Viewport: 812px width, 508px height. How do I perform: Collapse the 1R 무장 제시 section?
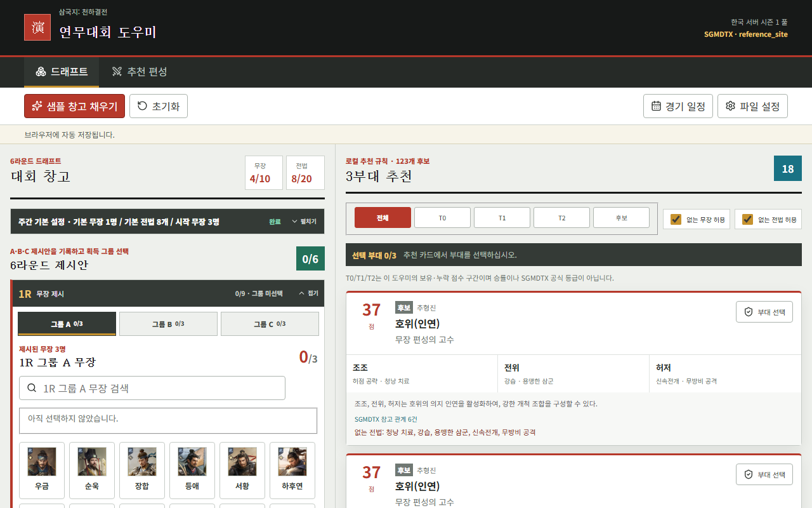tap(308, 293)
